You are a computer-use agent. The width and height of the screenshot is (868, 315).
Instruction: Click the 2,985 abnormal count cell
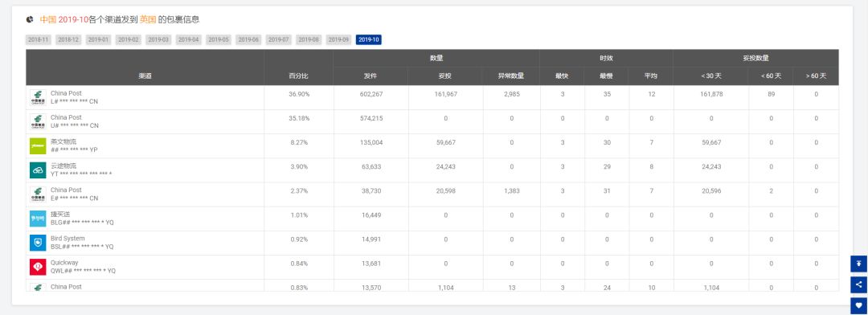pos(511,94)
